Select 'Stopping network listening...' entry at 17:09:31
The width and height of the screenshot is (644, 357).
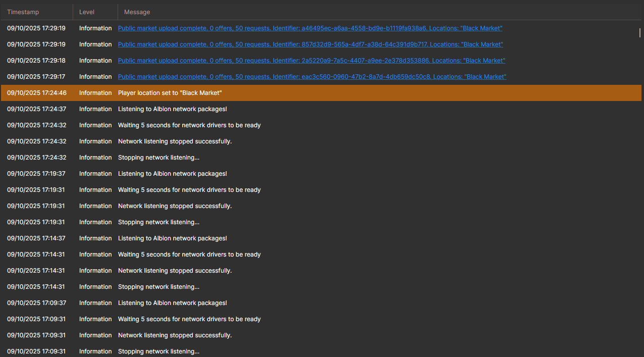coord(158,351)
